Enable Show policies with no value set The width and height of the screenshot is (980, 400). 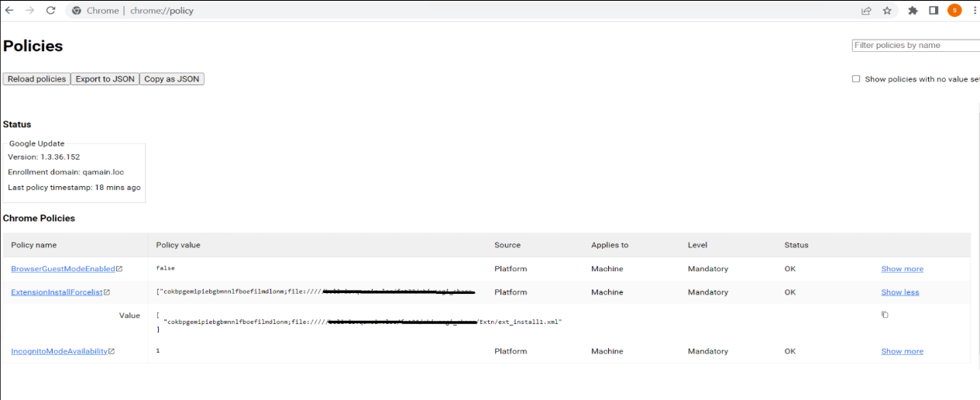(x=856, y=79)
